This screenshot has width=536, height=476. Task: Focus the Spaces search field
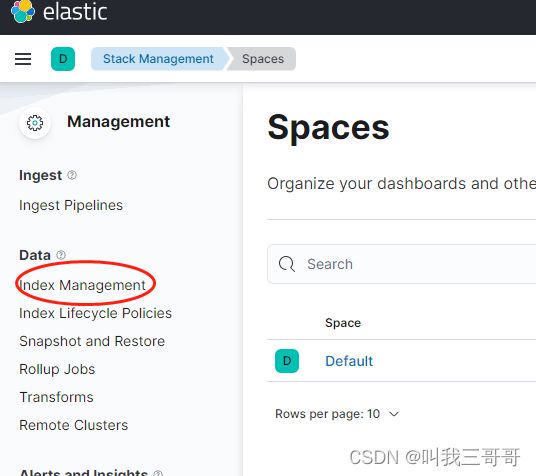(402, 264)
